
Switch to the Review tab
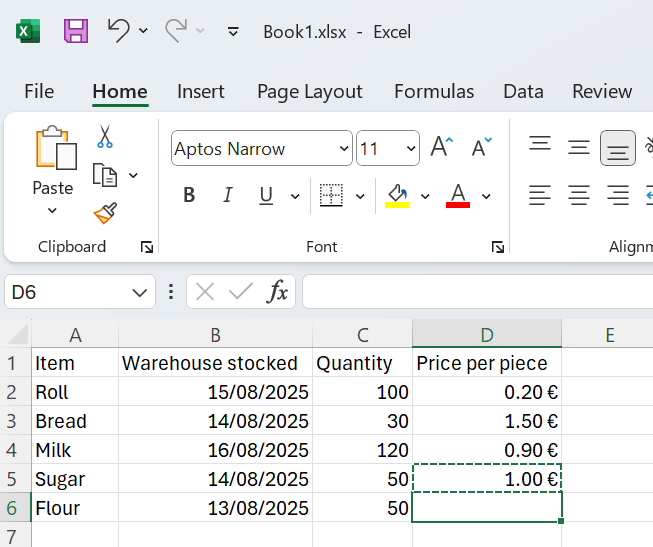602,92
